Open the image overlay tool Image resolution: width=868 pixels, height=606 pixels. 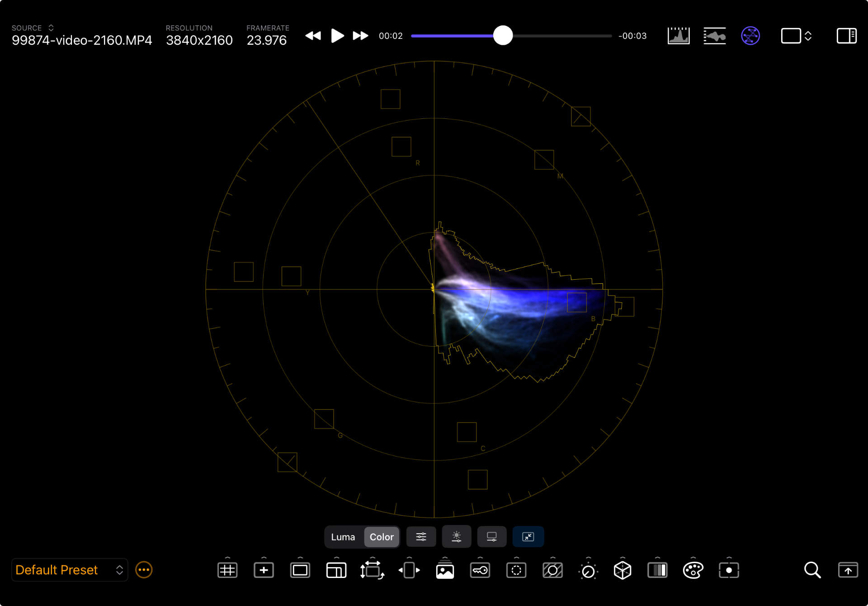(444, 571)
